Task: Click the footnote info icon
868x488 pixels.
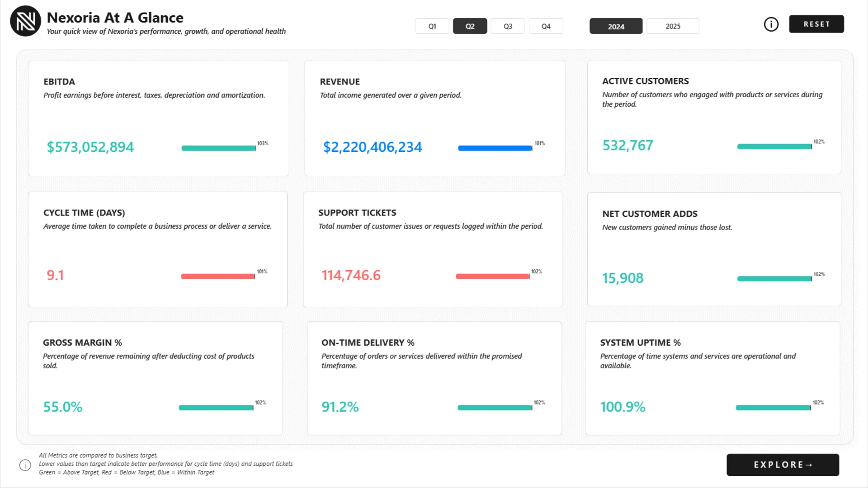Action: click(25, 465)
